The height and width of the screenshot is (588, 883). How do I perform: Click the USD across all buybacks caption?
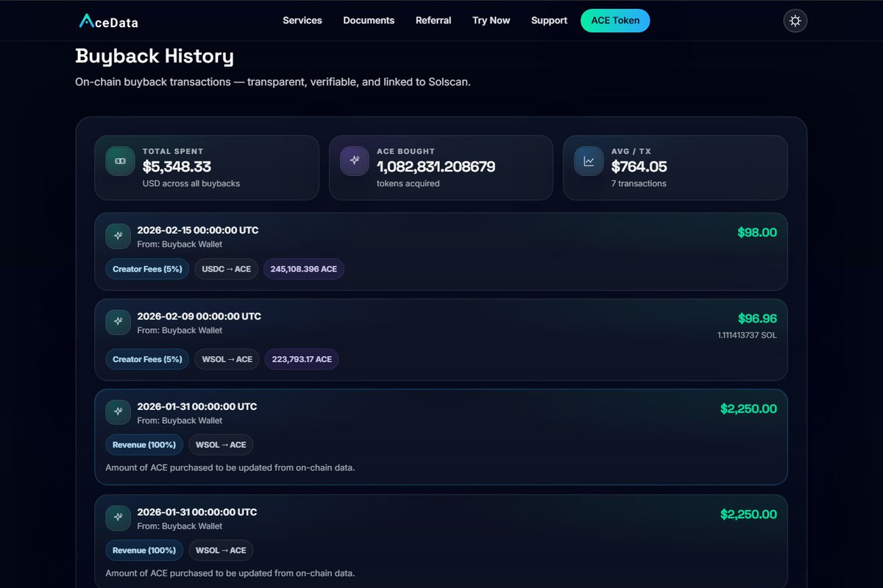191,183
